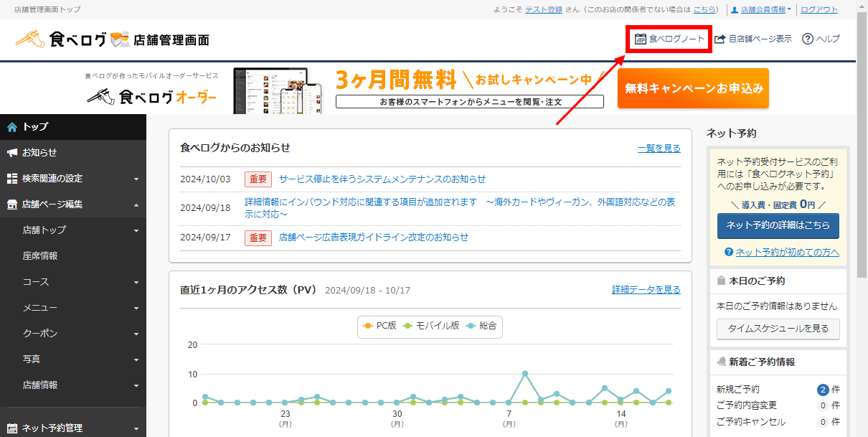This screenshot has width=868, height=437.
Task: Click the grid icon beside 検索関連の設定
Action: click(x=12, y=179)
